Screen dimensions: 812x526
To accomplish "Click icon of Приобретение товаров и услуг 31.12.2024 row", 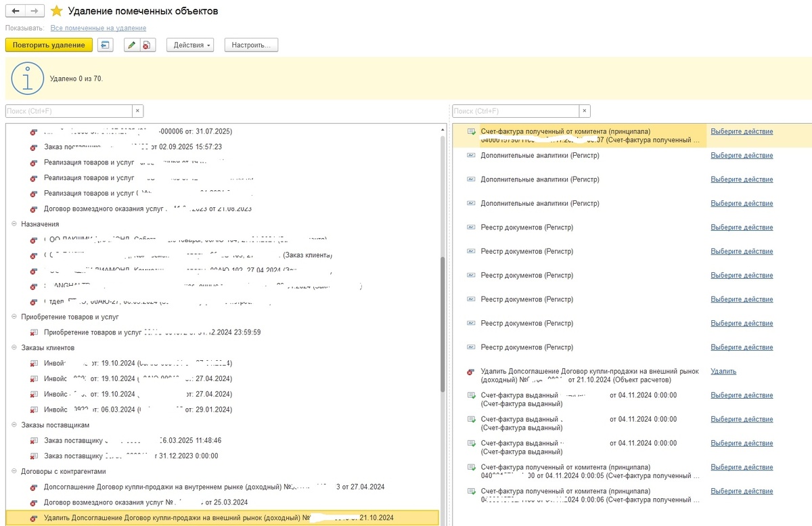I will 34,332.
